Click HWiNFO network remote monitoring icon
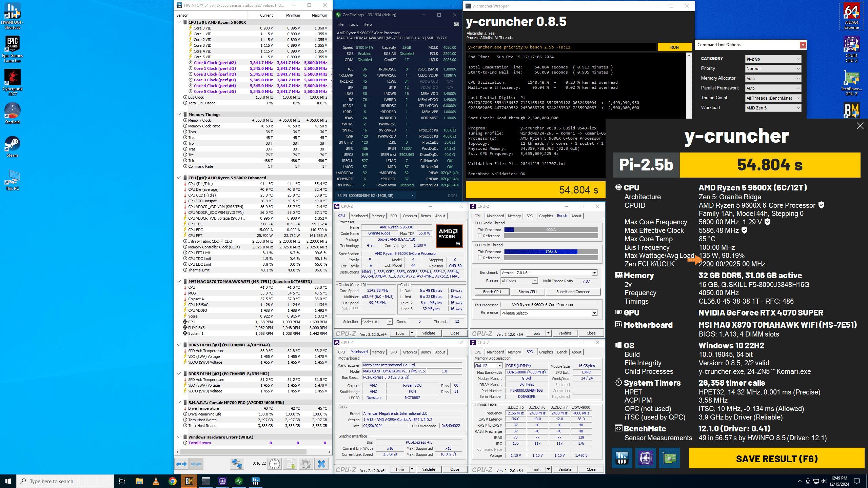This screenshot has width=868, height=488. point(237,464)
